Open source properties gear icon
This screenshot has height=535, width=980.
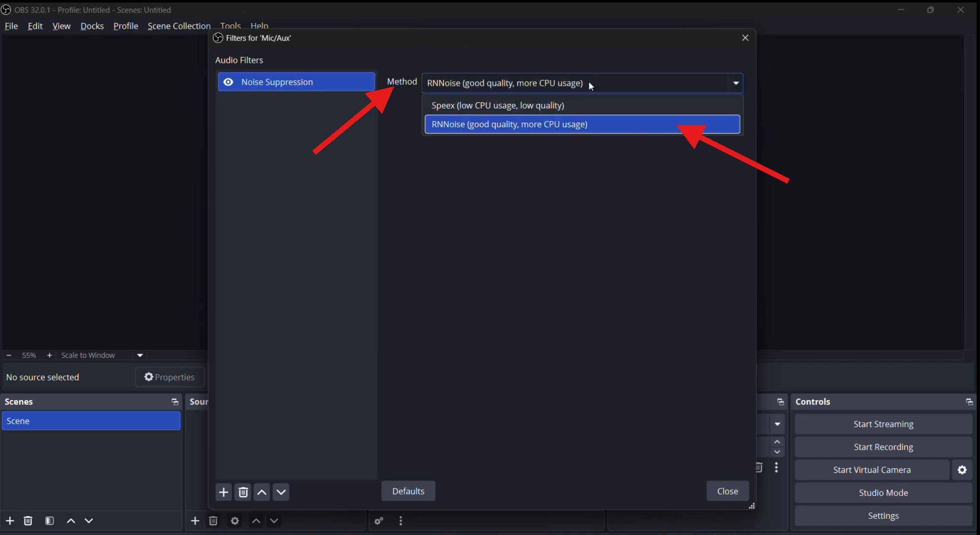coord(234,521)
